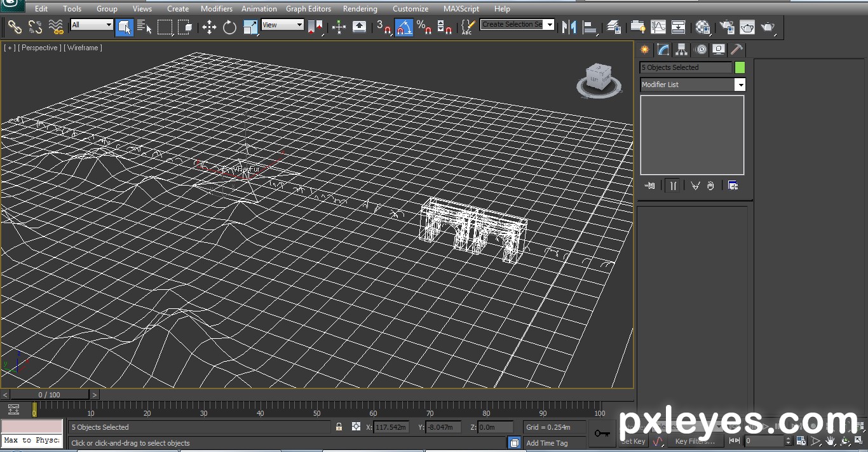Screen dimensions: 868x452
Task: Select the Select and Link tool
Action: coord(15,27)
